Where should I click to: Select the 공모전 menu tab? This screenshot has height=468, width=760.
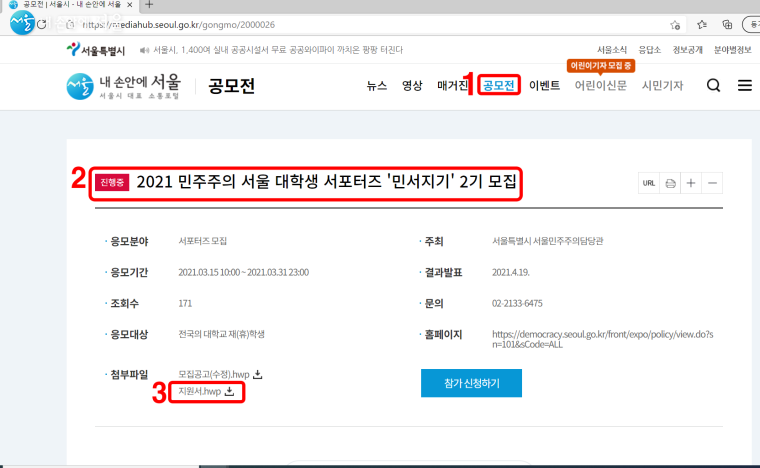498,86
